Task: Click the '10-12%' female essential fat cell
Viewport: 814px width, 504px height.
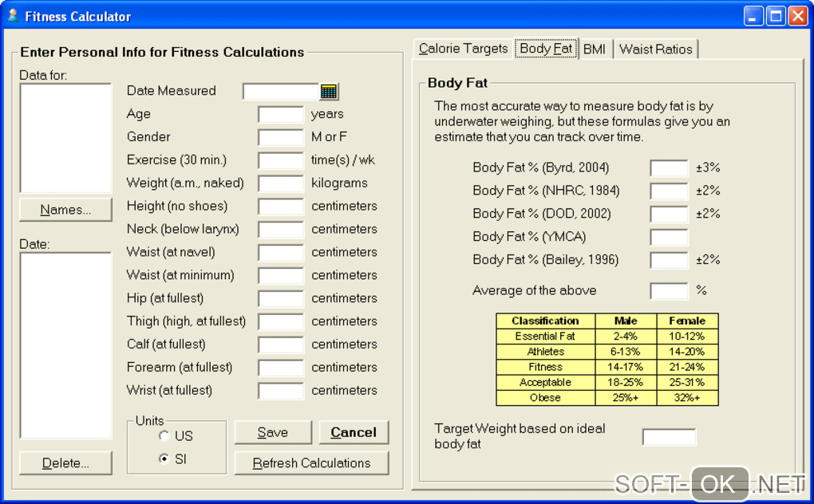Action: click(x=687, y=336)
